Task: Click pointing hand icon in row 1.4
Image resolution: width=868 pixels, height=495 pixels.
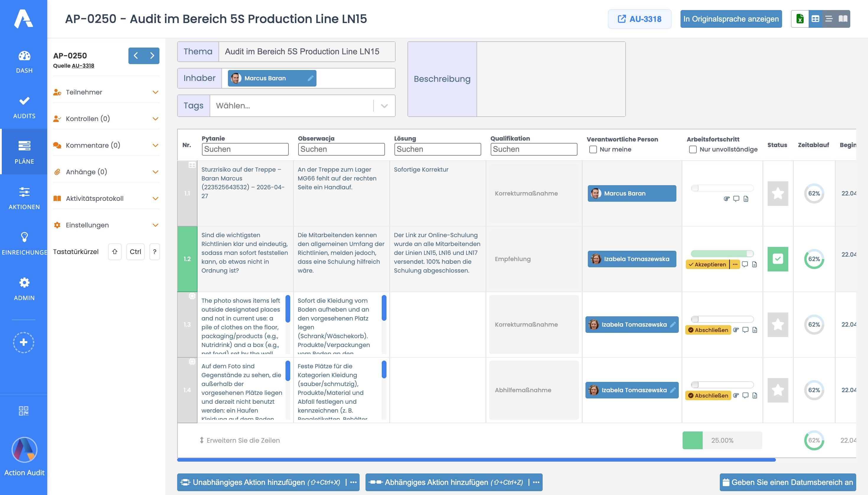Action: point(736,396)
